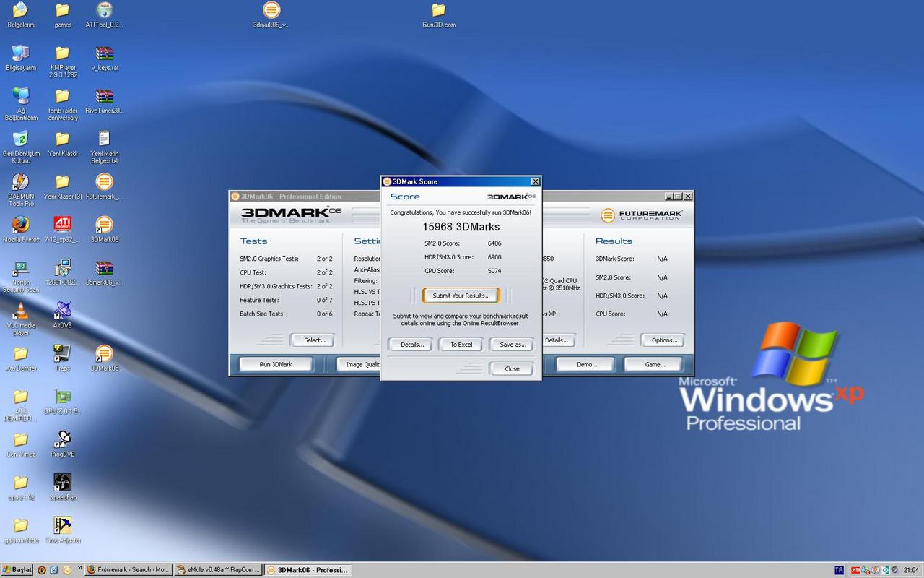Screen dimensions: 924x578
Task: Click the TR language indicator in tray
Action: click(x=839, y=570)
